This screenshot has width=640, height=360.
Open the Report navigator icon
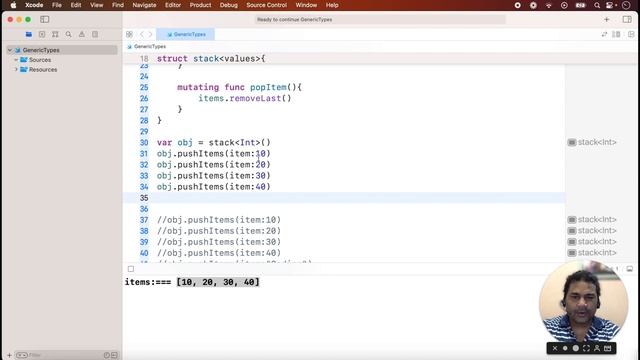(95, 34)
